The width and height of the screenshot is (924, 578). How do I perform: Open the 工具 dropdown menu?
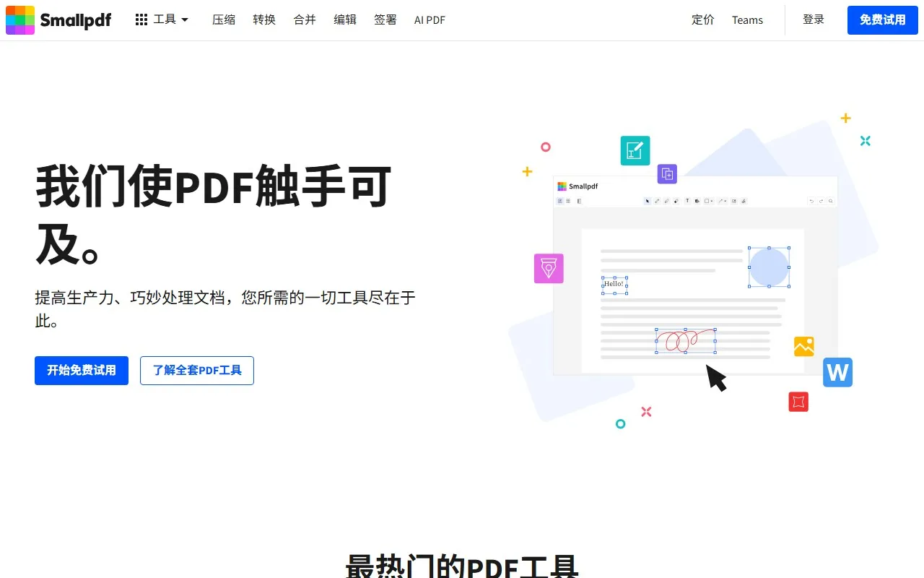[165, 20]
